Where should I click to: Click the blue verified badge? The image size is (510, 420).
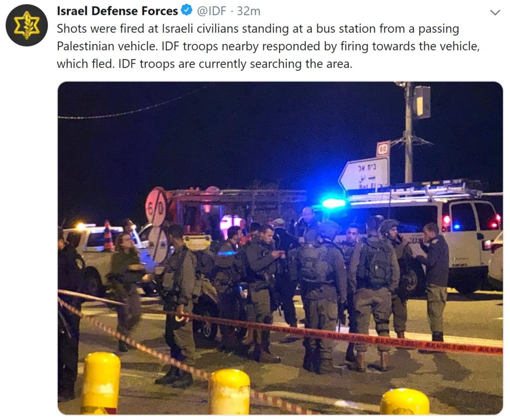(187, 10)
